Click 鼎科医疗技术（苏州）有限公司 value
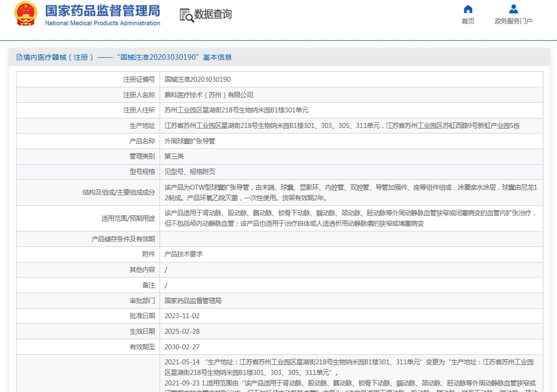The image size is (557, 392). [x=209, y=95]
